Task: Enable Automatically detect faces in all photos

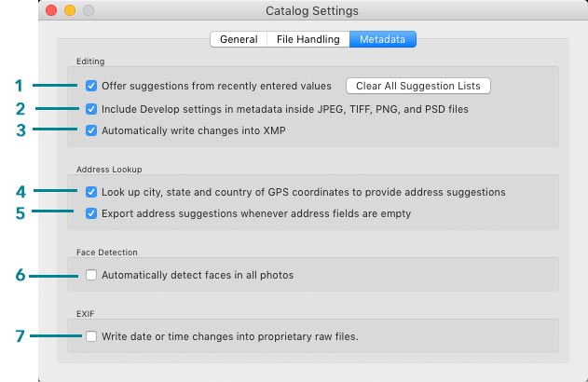Action: [91, 275]
